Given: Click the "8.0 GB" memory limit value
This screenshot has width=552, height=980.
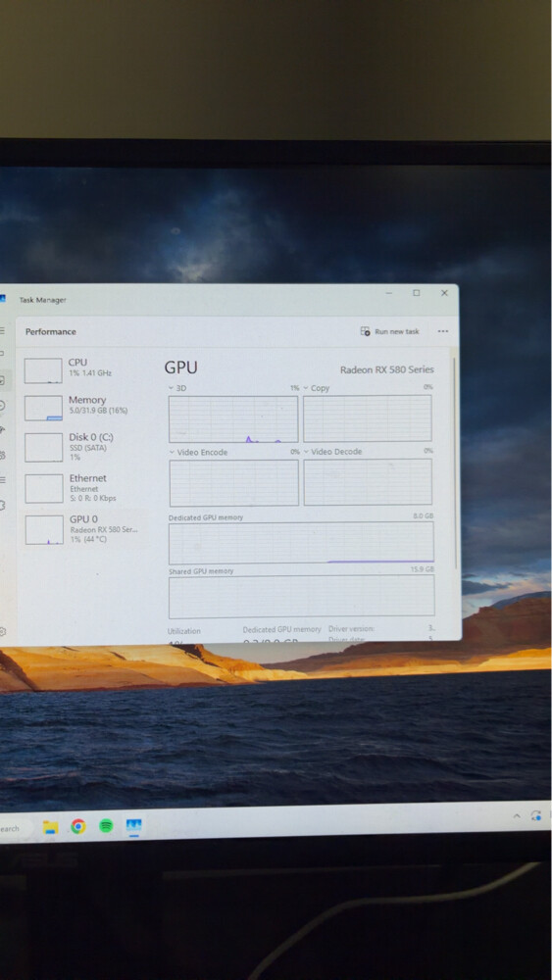Looking at the screenshot, I should [424, 516].
